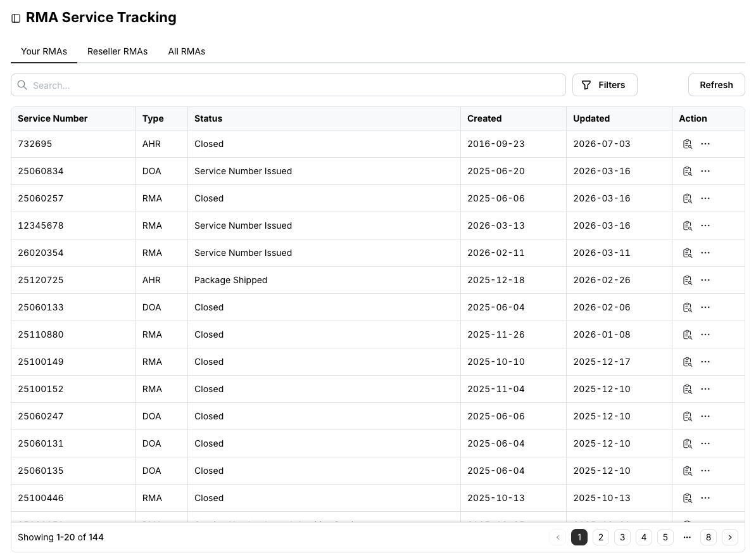Go to previous page chevron
This screenshot has height=560, width=756.
click(x=558, y=537)
